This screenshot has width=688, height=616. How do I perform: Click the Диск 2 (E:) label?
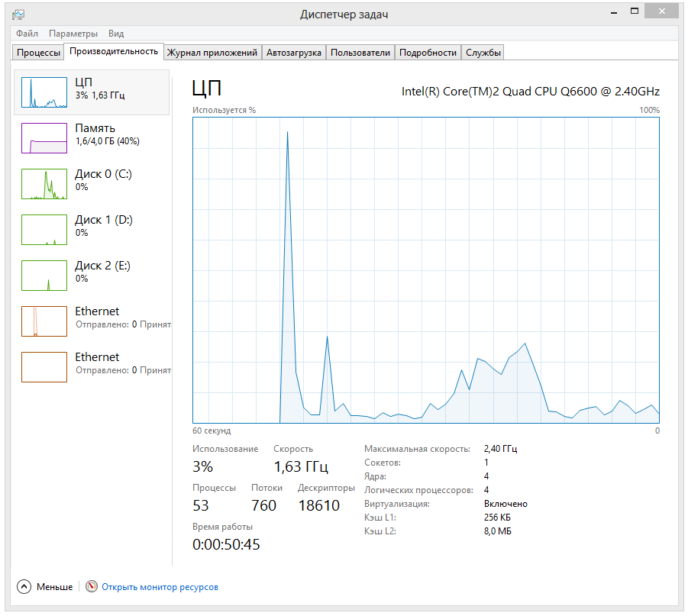pos(102,266)
